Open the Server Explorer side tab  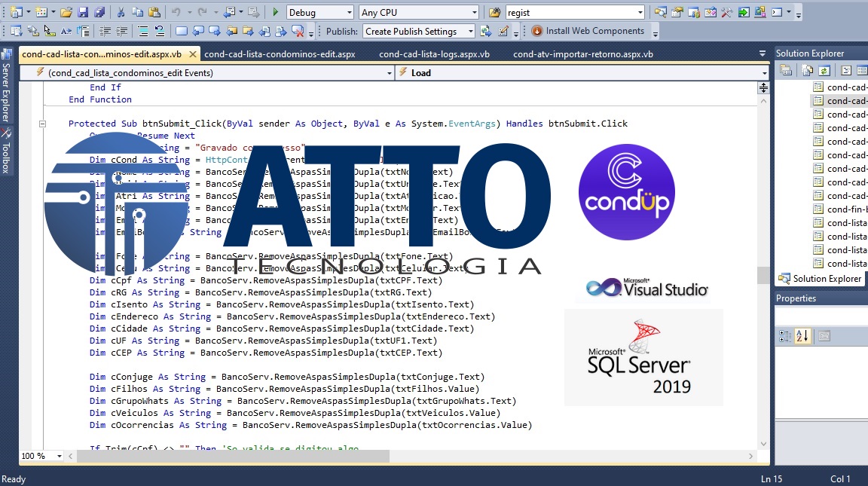click(x=6, y=87)
